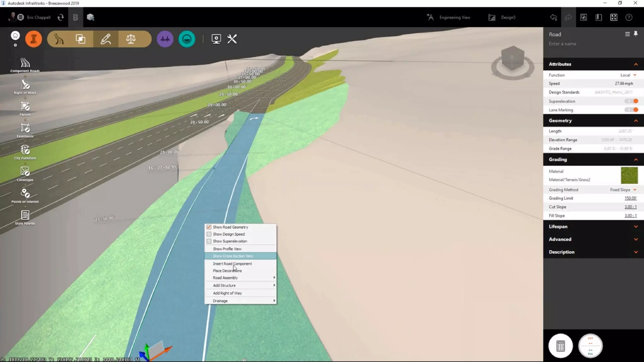Open the Style Palette
This screenshot has width=644, height=362.
pyautogui.click(x=25, y=217)
